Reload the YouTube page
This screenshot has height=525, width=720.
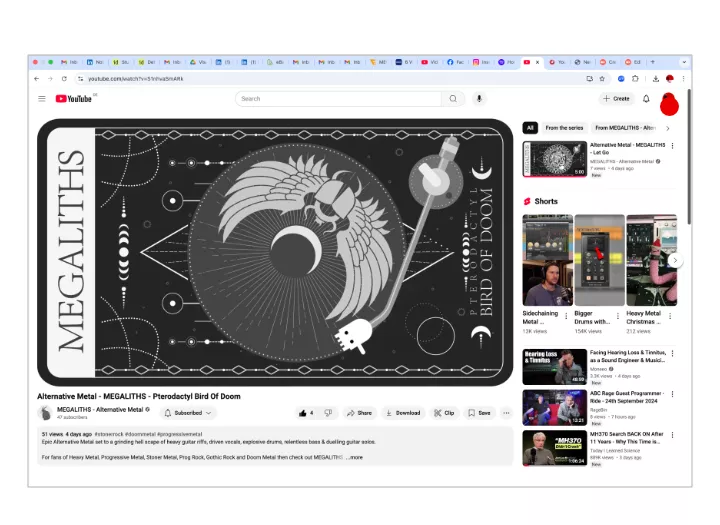64,79
